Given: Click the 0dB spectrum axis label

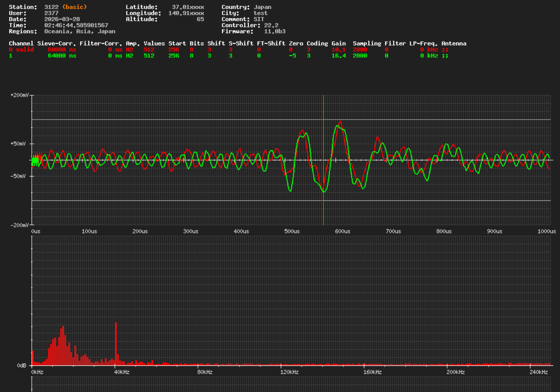Looking at the screenshot, I should [22, 365].
